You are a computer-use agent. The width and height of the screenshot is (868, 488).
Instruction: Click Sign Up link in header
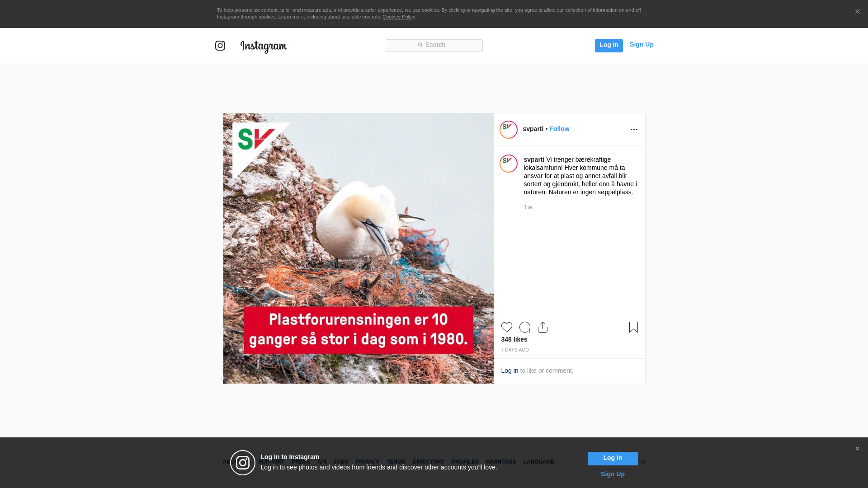click(x=642, y=44)
